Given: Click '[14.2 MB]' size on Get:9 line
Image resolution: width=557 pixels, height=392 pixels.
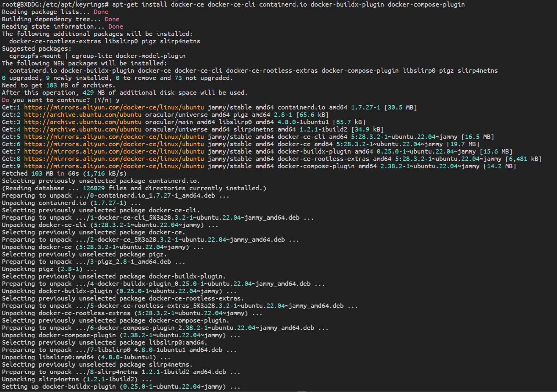Looking at the screenshot, I should 500,166.
